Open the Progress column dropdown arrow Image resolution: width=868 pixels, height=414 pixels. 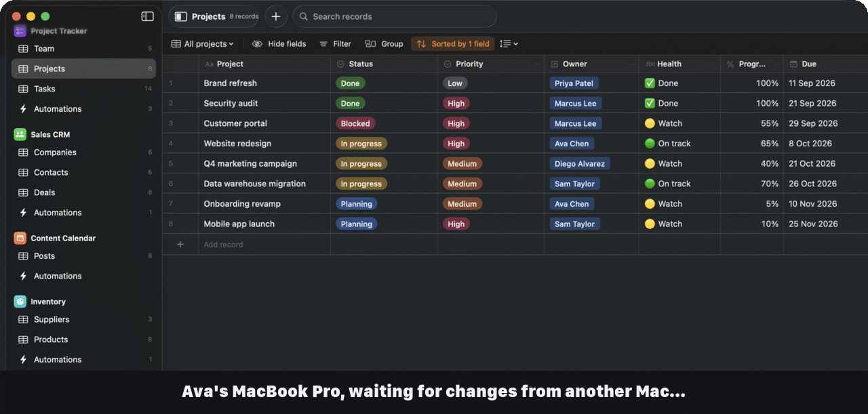point(776,64)
